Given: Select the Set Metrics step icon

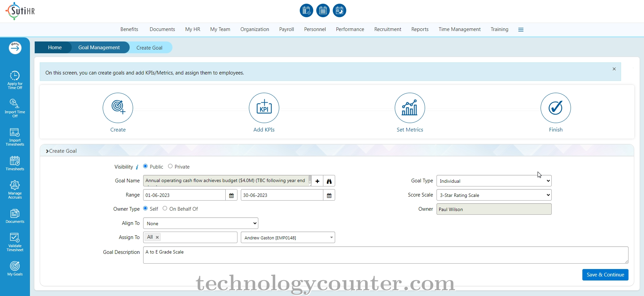Looking at the screenshot, I should (x=410, y=108).
